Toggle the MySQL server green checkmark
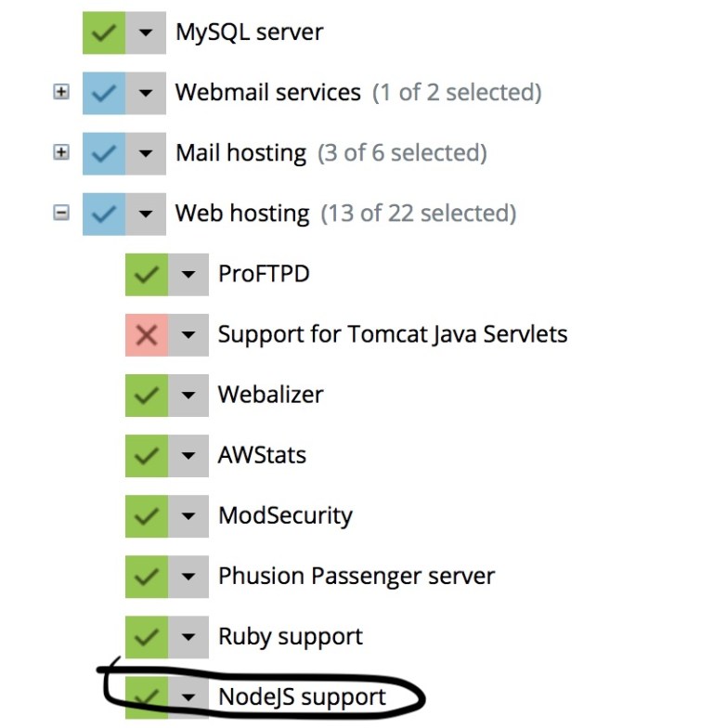713x728 pixels. [x=104, y=33]
